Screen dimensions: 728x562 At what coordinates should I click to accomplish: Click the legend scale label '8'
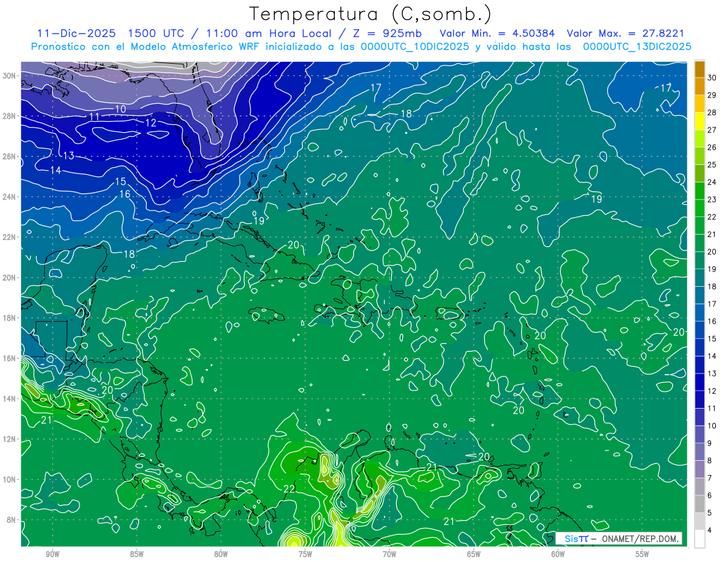710,461
